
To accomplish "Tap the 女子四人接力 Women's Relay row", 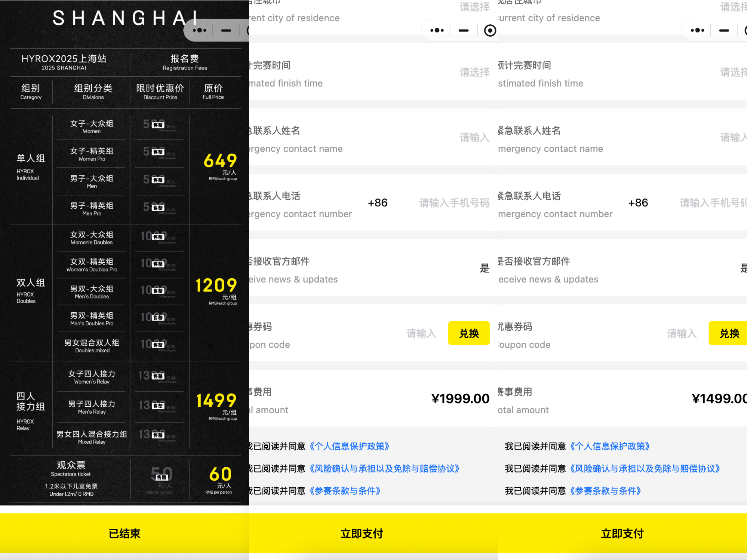I will [x=91, y=377].
